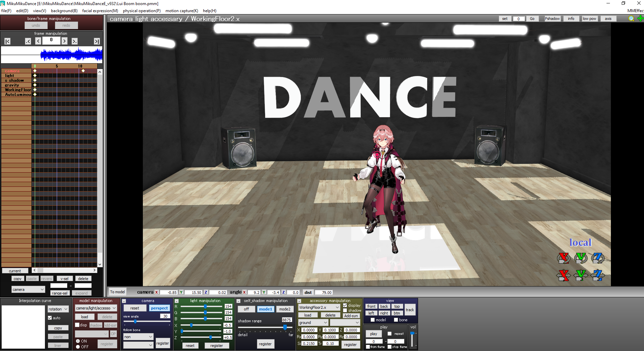Select the green Y camera rotation icon
644x351 pixels.
coord(581,258)
